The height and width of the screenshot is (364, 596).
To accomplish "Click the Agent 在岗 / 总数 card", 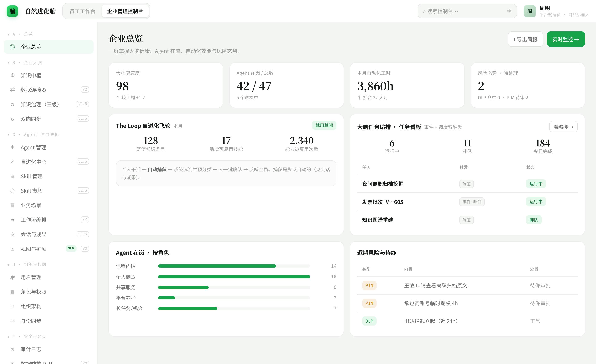I will click(286, 85).
